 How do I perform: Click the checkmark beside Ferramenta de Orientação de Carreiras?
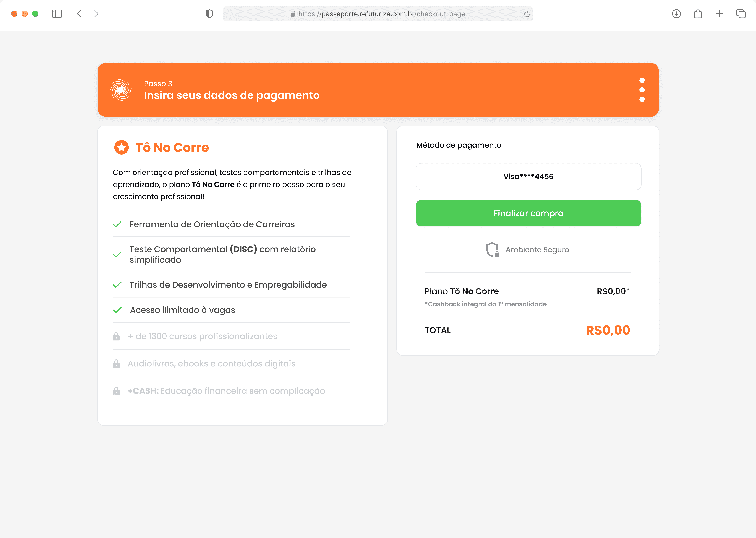(x=117, y=224)
